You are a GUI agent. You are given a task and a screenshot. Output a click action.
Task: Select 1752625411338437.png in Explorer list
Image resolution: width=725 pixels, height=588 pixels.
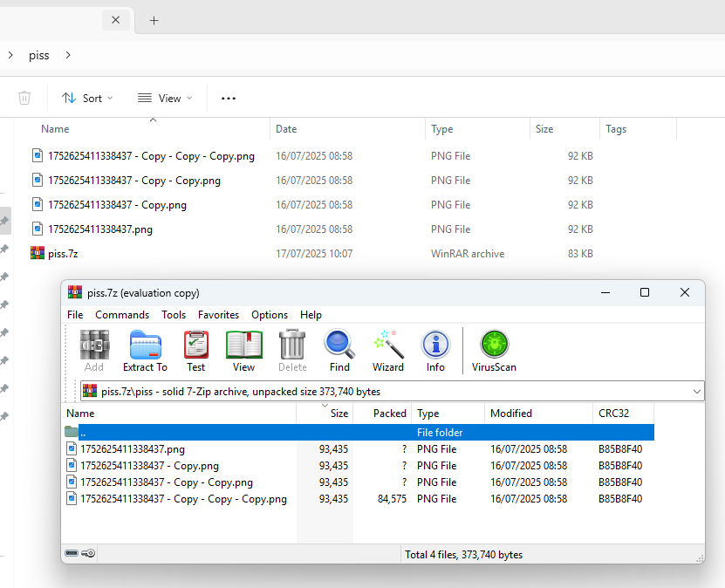99,229
